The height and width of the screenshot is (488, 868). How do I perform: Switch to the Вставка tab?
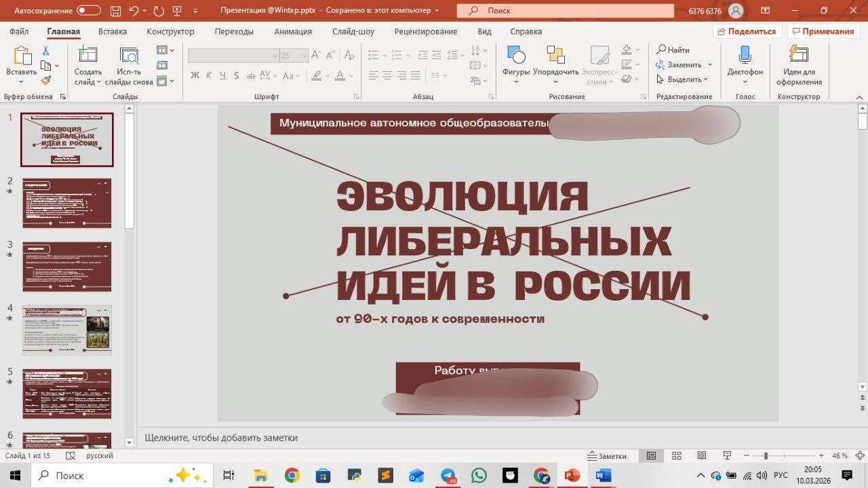113,31
